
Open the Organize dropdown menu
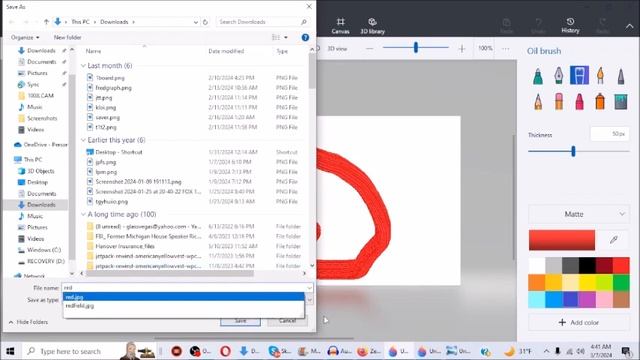coord(25,37)
